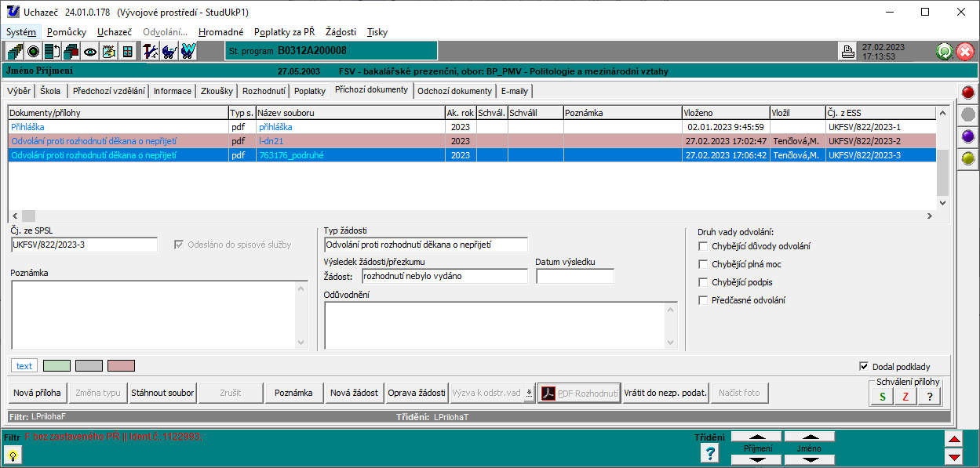Tick the Chybějící podpis checkbox
Image resolution: width=980 pixels, height=468 pixels.
click(703, 282)
